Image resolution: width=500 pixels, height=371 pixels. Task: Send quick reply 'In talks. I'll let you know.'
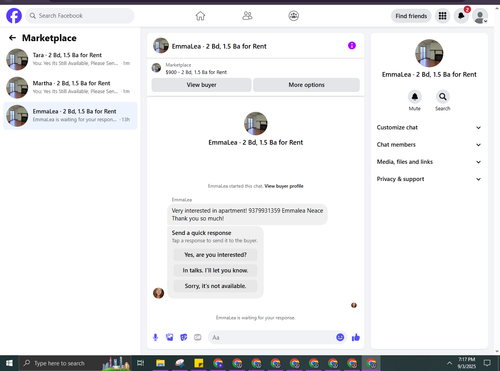[215, 270]
